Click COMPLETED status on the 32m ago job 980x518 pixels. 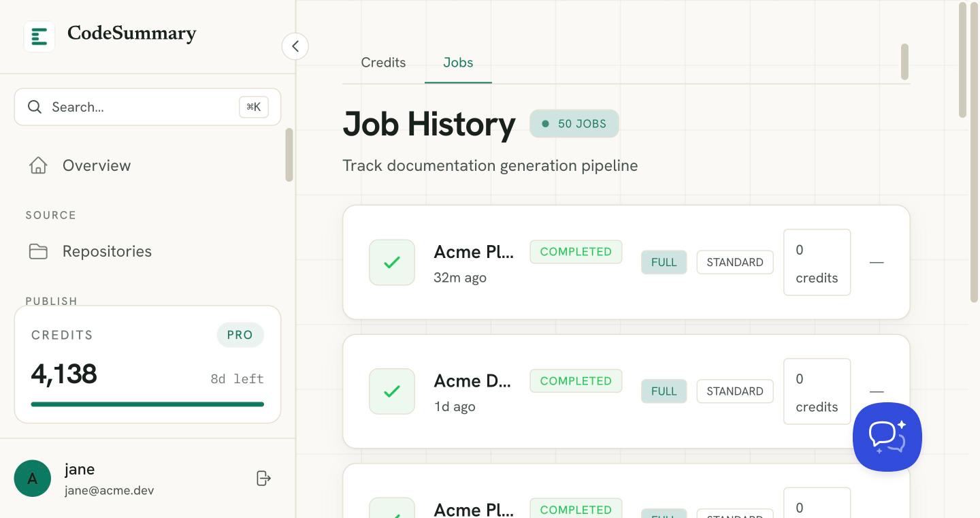[576, 252]
